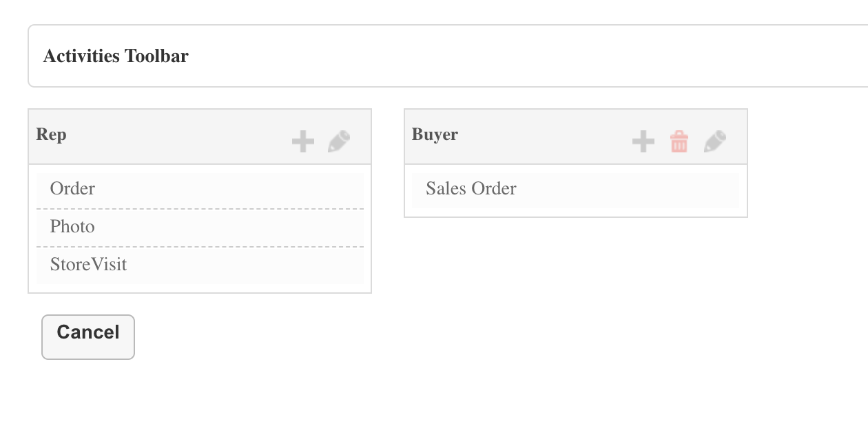Screen dimensions: 868x433
Task: Delete the Buyer group via trash icon
Action: 679,142
